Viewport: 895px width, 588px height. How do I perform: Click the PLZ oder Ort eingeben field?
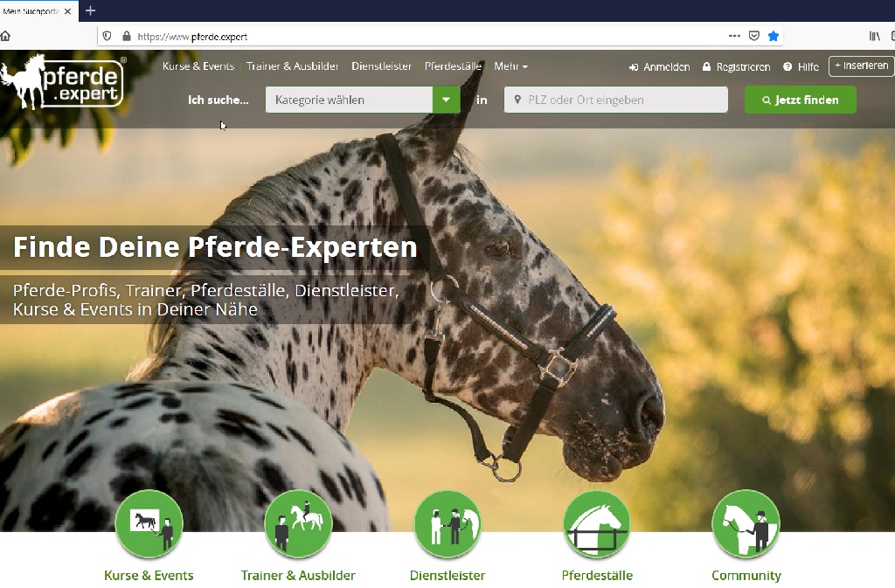(616, 100)
